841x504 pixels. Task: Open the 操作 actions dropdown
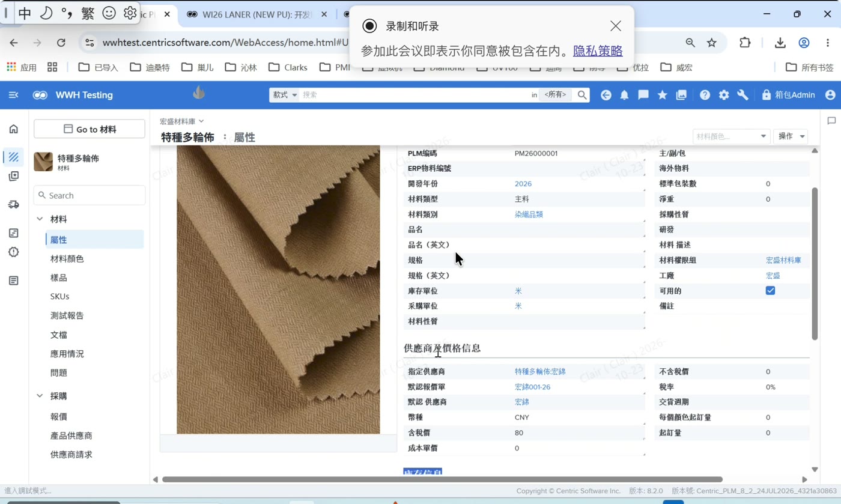(790, 136)
